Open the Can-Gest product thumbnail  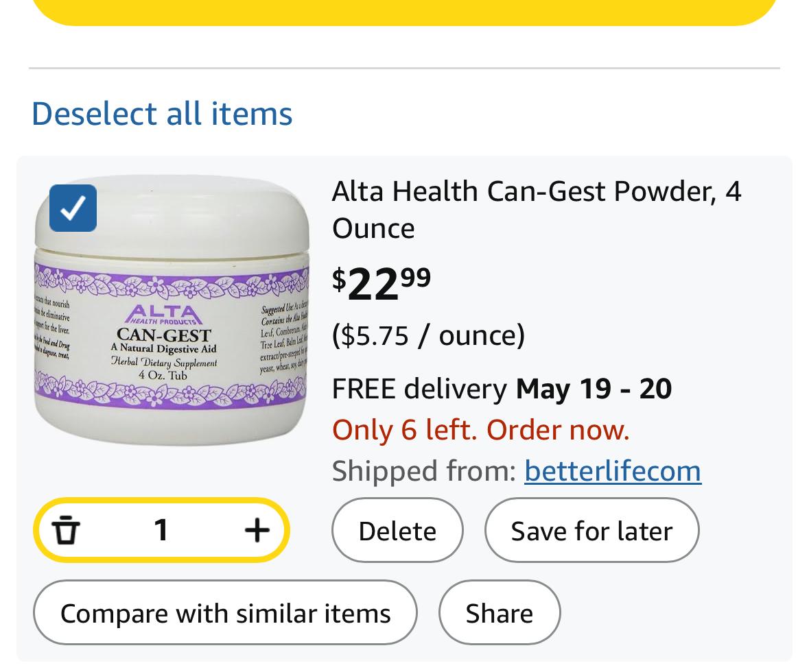172,322
